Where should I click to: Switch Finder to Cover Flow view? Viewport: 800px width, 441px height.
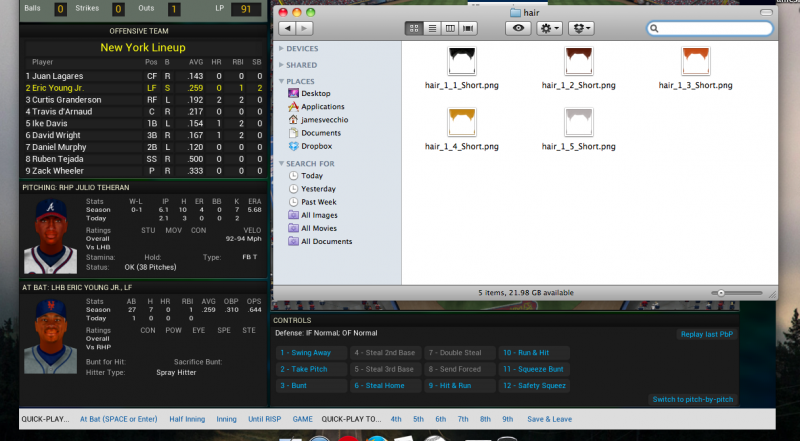[x=469, y=29]
